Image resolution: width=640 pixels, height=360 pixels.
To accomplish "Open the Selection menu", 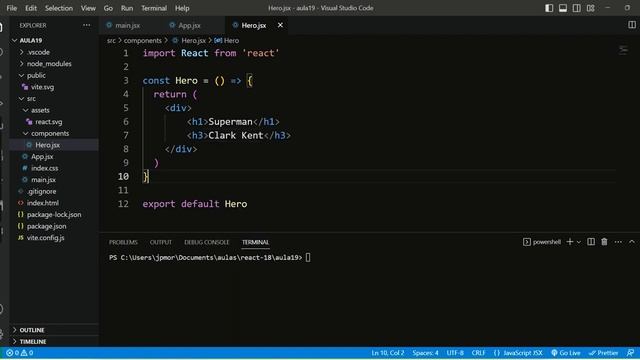I will (x=59, y=8).
